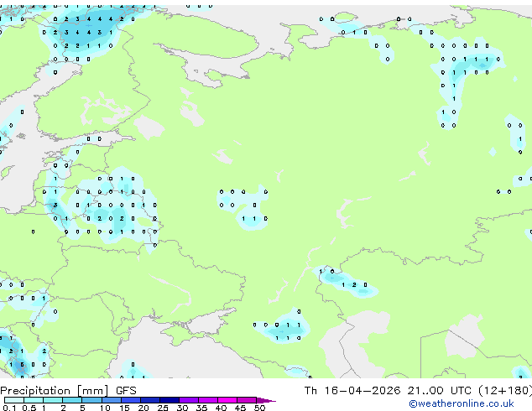Click the 15–20 mm legend swatch
This screenshot has height=411, width=532.
point(130,400)
